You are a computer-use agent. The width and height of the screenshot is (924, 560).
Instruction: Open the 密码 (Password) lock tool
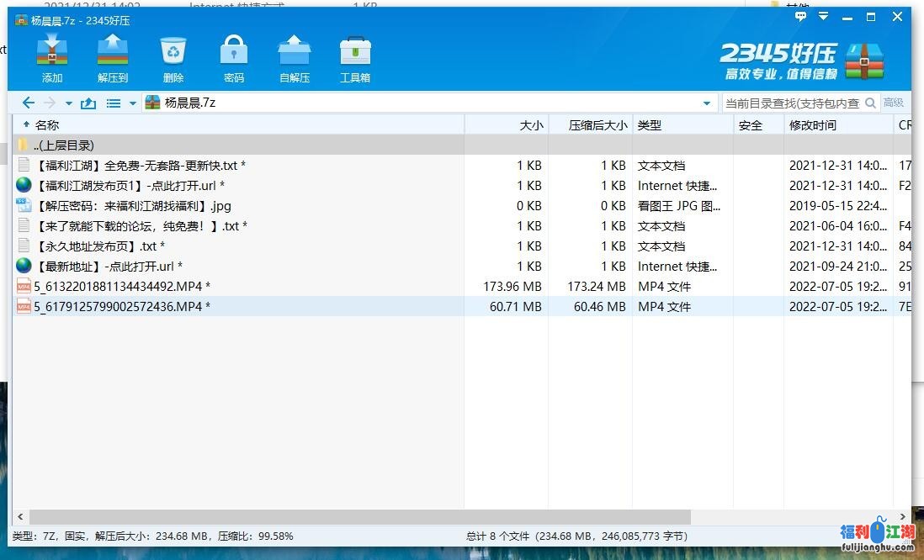[233, 58]
